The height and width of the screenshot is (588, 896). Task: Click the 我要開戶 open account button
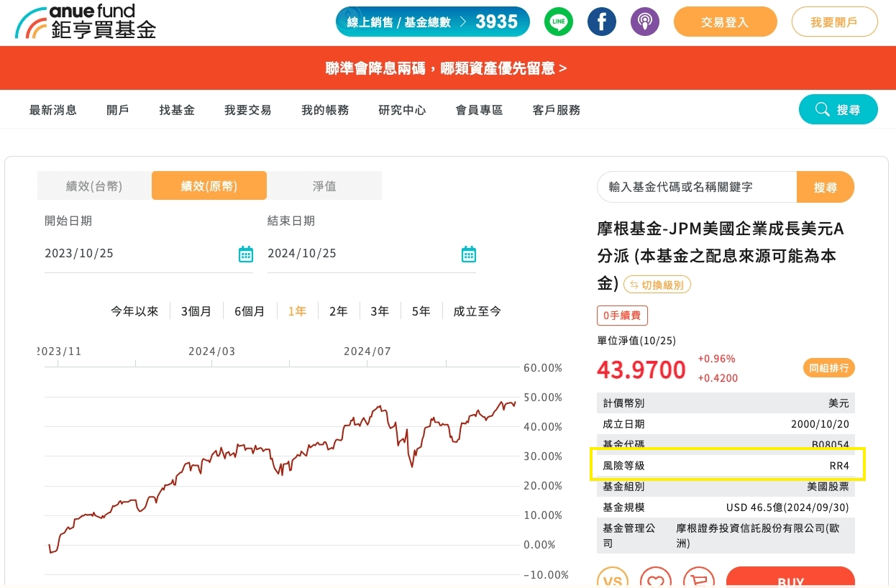tap(834, 22)
